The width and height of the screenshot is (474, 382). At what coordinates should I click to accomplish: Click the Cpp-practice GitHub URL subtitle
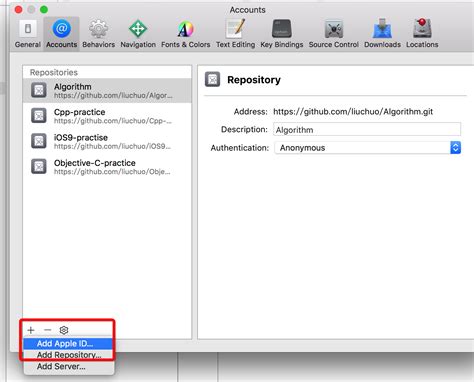[x=113, y=121]
